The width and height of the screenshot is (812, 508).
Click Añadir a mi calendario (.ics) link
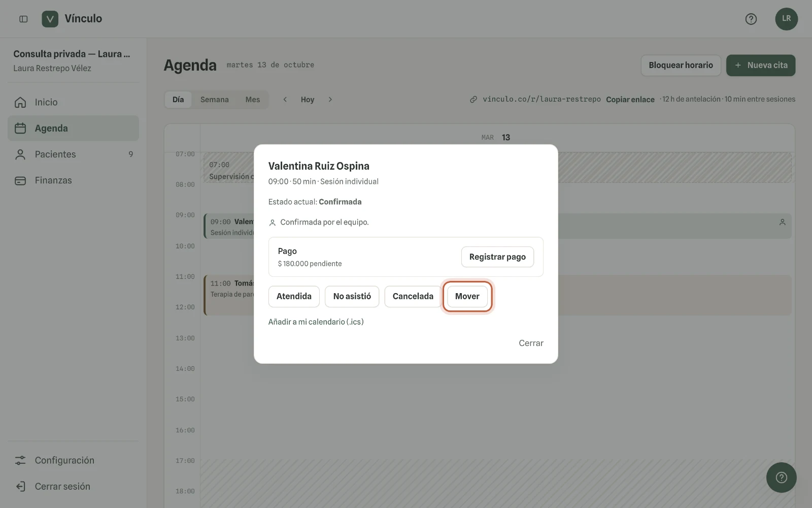point(316,322)
